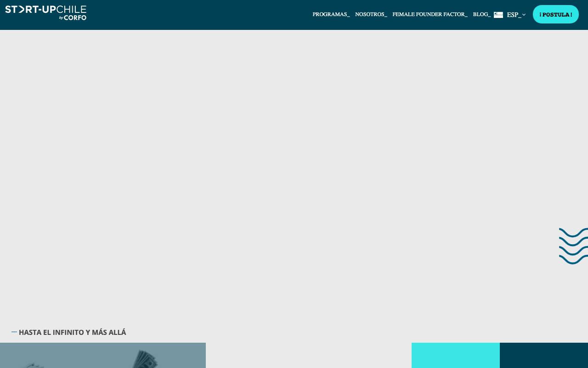The width and height of the screenshot is (588, 368).
Task: Open the BLOG_ link
Action: [482, 14]
